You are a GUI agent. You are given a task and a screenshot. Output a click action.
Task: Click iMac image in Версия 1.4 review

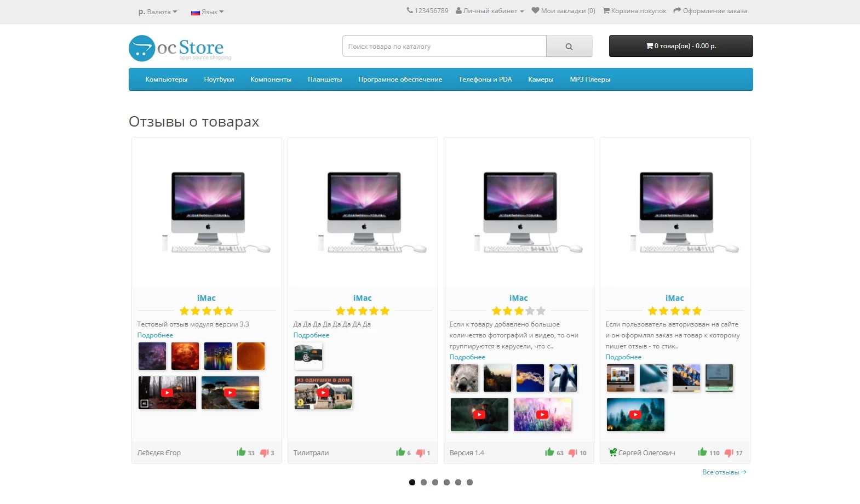[x=519, y=213]
